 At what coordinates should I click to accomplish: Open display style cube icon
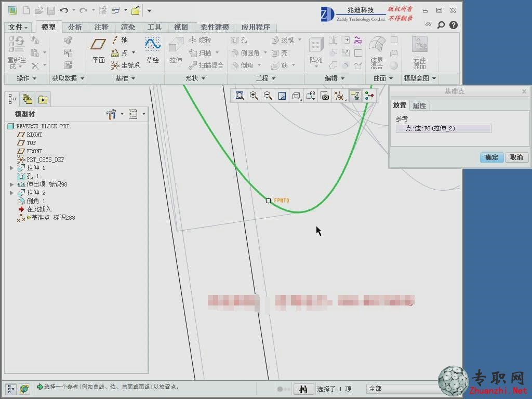tap(296, 96)
